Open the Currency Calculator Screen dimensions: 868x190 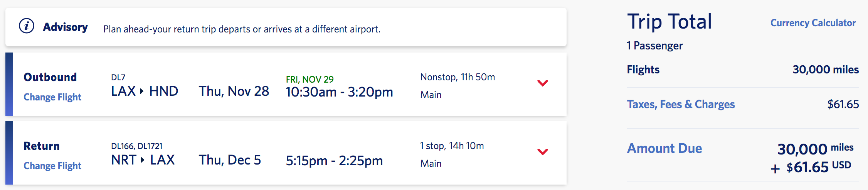813,23
